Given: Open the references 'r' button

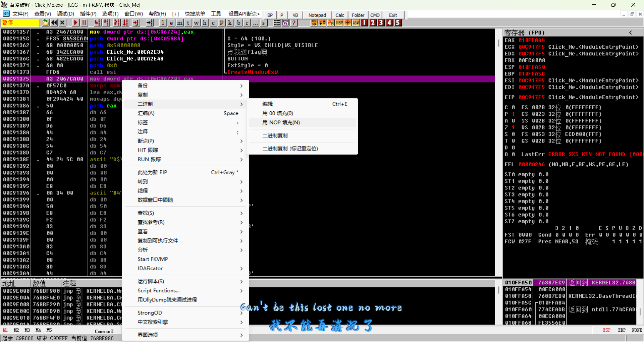Looking at the screenshot, I should pos(247,22).
